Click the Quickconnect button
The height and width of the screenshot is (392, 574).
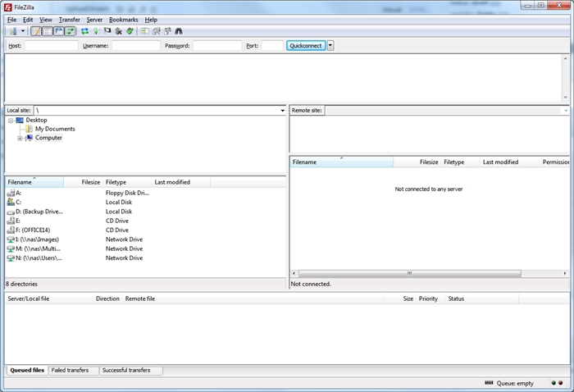[306, 46]
